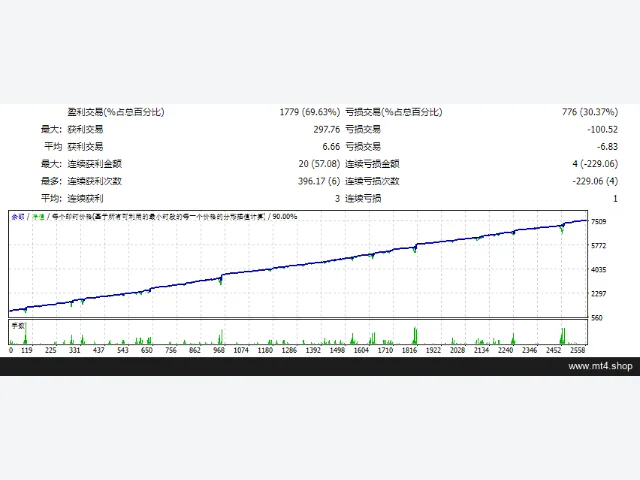The height and width of the screenshot is (480, 640).
Task: Click the x-axis label "968"
Action: 219,350
